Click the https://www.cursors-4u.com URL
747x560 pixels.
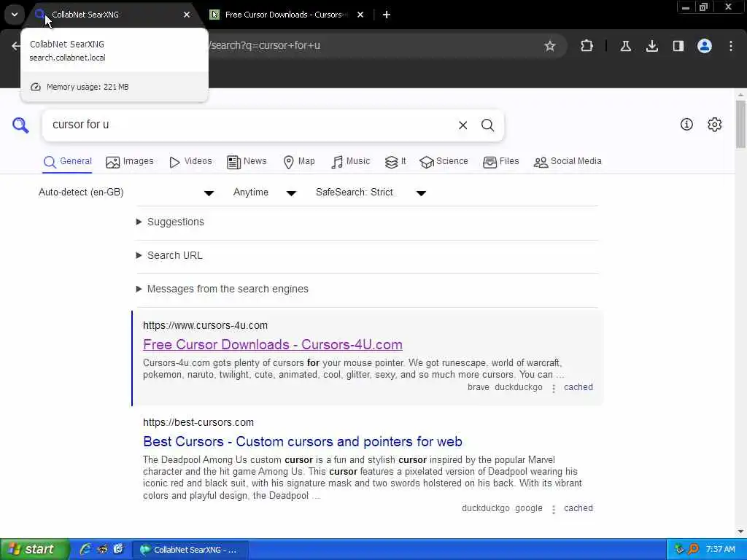click(x=205, y=325)
